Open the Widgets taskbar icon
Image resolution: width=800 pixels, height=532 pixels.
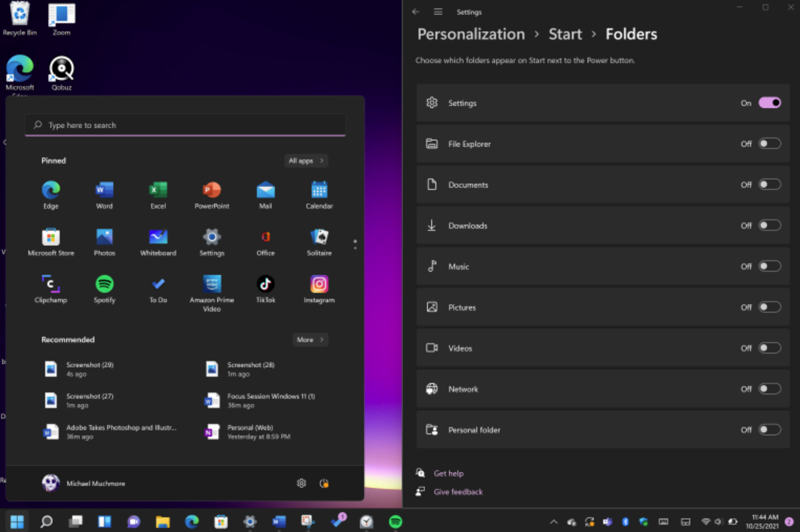[x=105, y=521]
